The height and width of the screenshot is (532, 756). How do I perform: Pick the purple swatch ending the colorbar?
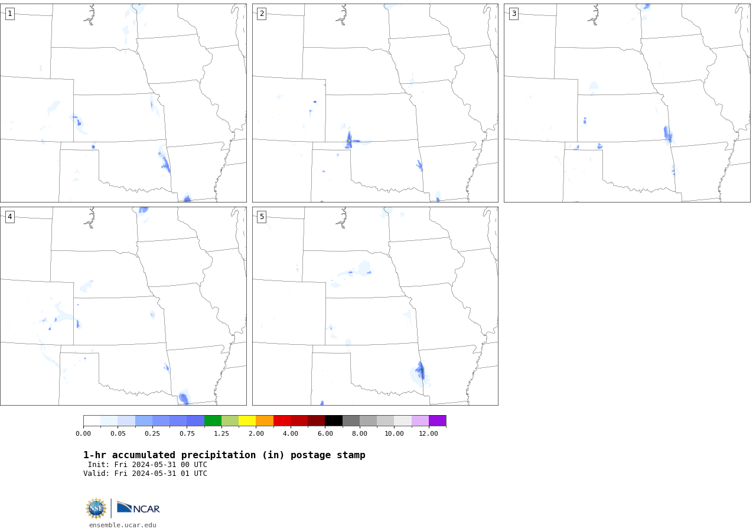tap(438, 421)
